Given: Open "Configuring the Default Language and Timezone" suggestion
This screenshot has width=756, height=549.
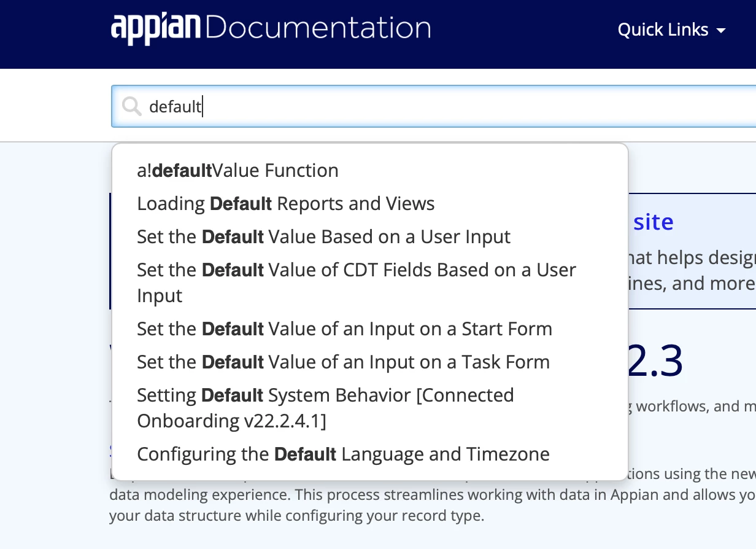Looking at the screenshot, I should click(x=370, y=454).
